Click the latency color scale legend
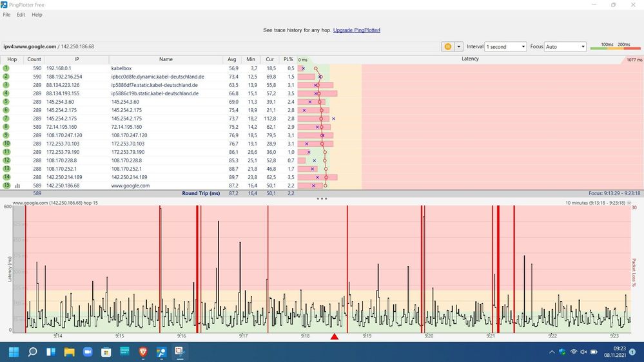Screen dimensions: 644x362 click(615, 47)
